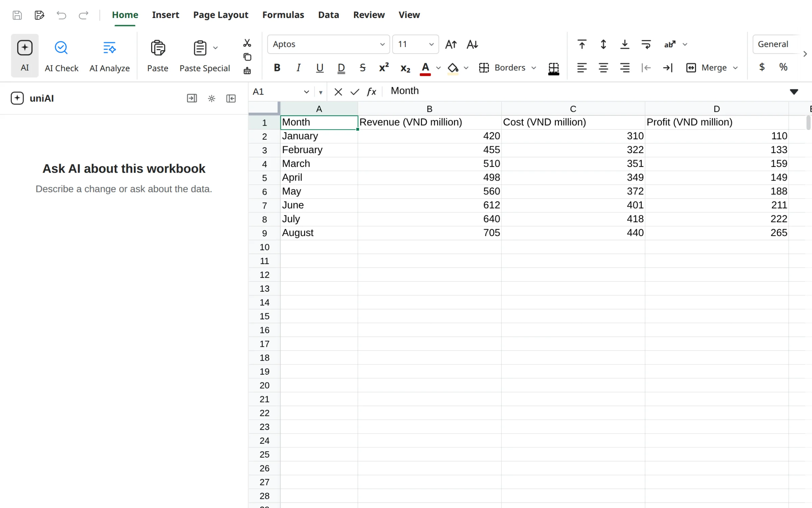The height and width of the screenshot is (508, 812).
Task: Switch to the Insert tab
Action: [165, 15]
